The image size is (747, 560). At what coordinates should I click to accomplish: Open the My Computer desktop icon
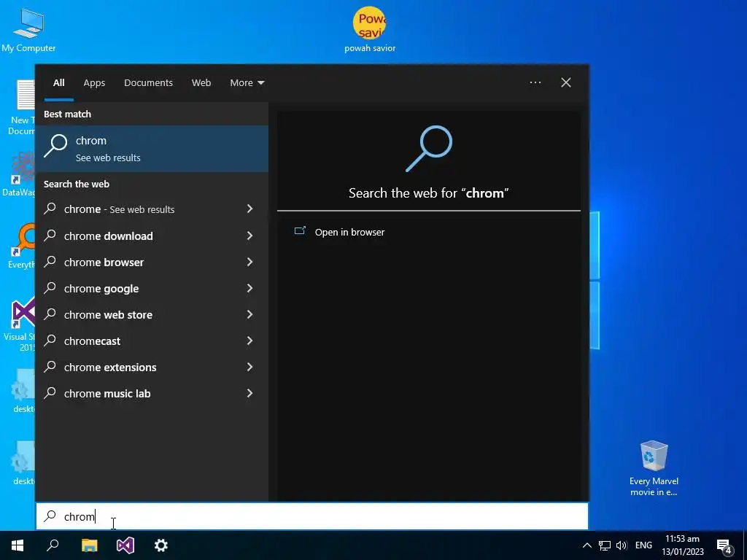tap(28, 29)
